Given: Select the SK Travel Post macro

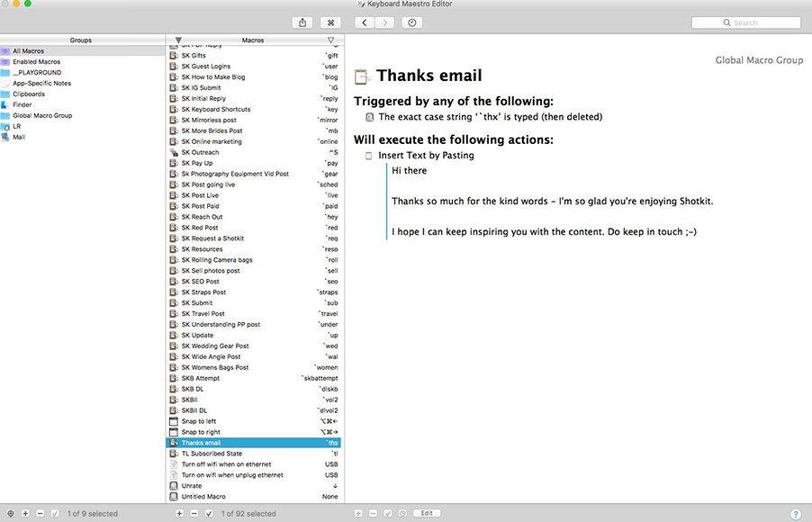Looking at the screenshot, I should click(x=254, y=314).
